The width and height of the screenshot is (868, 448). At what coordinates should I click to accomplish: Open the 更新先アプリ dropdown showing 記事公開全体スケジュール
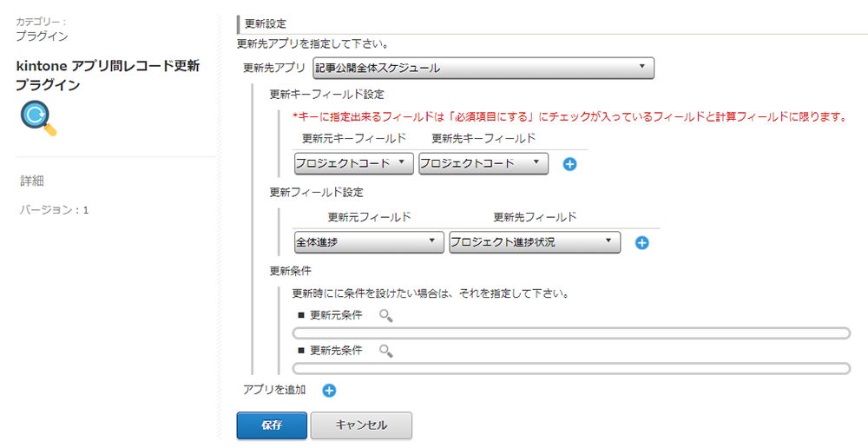tap(483, 68)
